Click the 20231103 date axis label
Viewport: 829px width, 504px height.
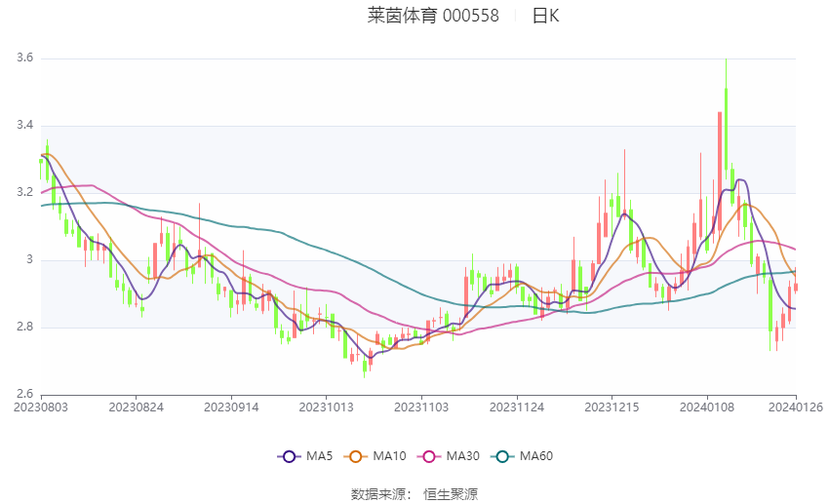pyautogui.click(x=421, y=407)
